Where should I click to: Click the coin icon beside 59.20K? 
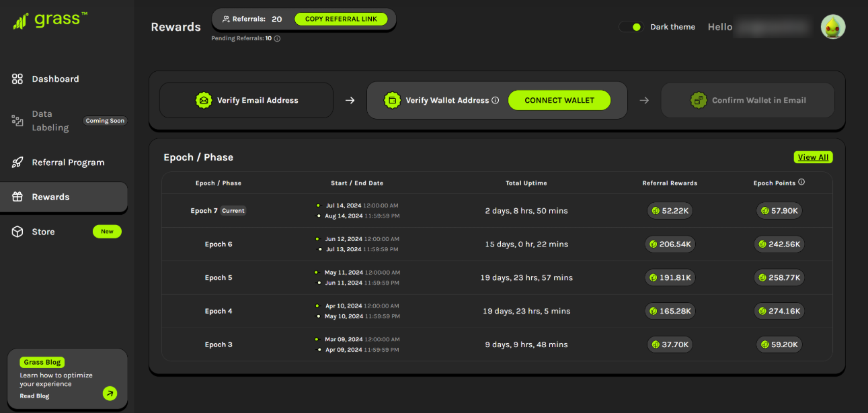[765, 345]
